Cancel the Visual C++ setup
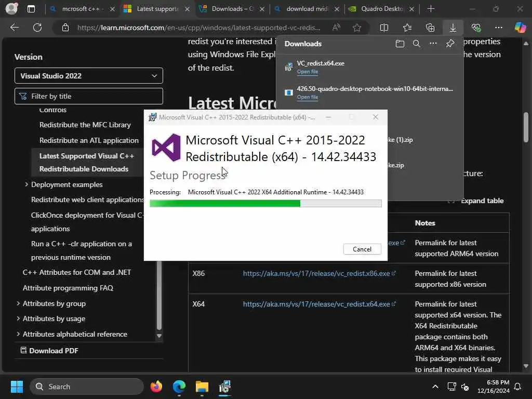532x399 pixels. click(x=362, y=249)
